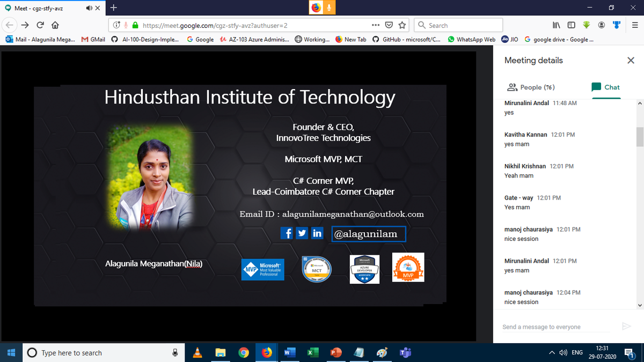
Task: Open Mail - Alagunila Mega bookmark
Action: coord(40,39)
